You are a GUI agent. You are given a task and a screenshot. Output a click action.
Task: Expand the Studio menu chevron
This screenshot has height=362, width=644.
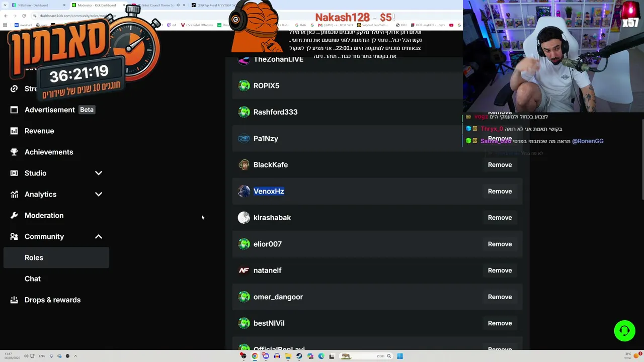[99, 173]
